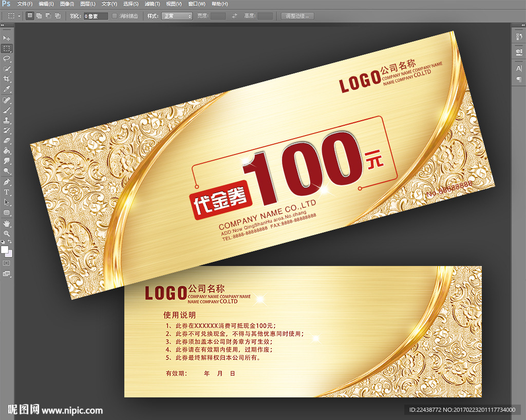Click the 宽度 width input field
526x420 pixels.
(218, 16)
